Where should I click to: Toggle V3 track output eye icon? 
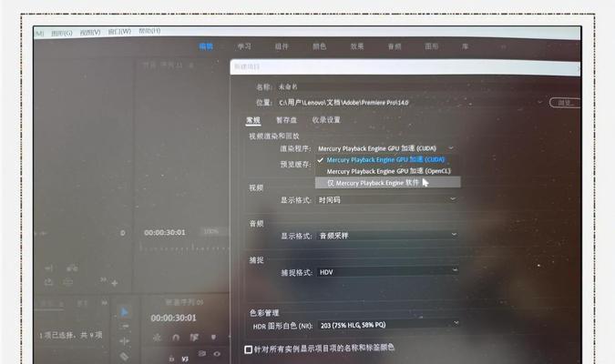[x=217, y=354]
